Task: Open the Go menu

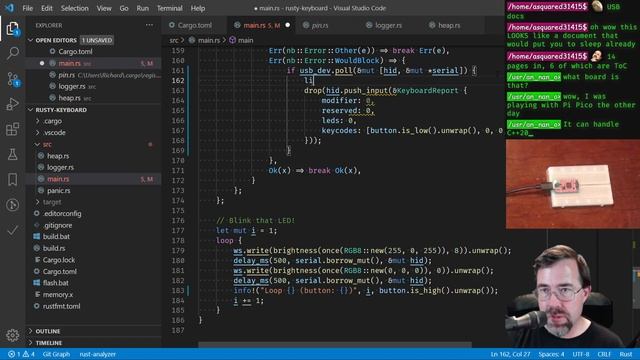Action: click(124, 8)
